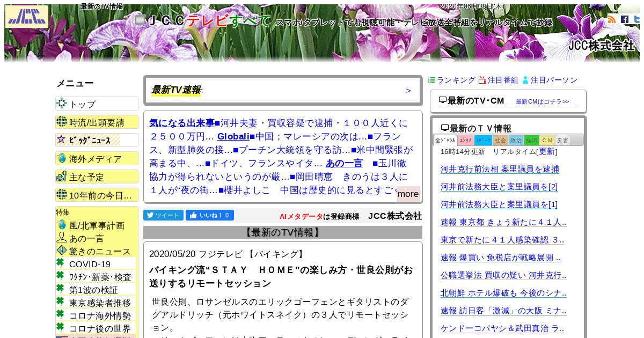644x338 pixels.
Task: Click the clover icon beside コロナ後の世界
Action: (60, 327)
